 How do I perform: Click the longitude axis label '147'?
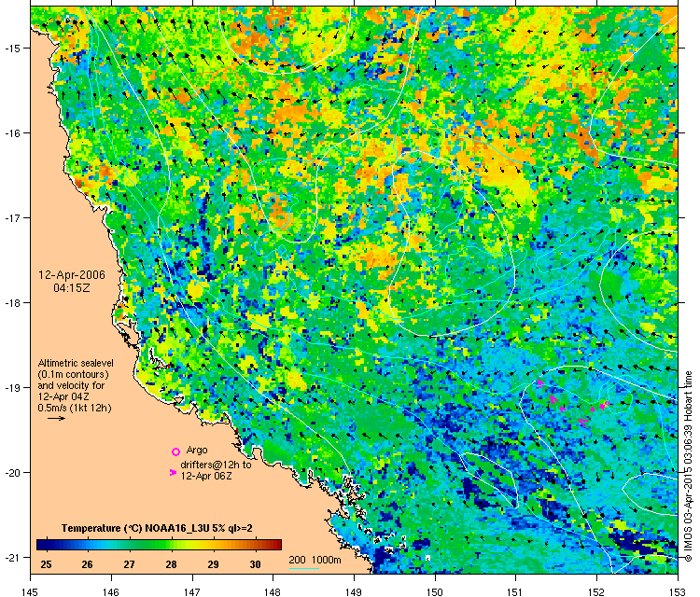pyautogui.click(x=192, y=591)
